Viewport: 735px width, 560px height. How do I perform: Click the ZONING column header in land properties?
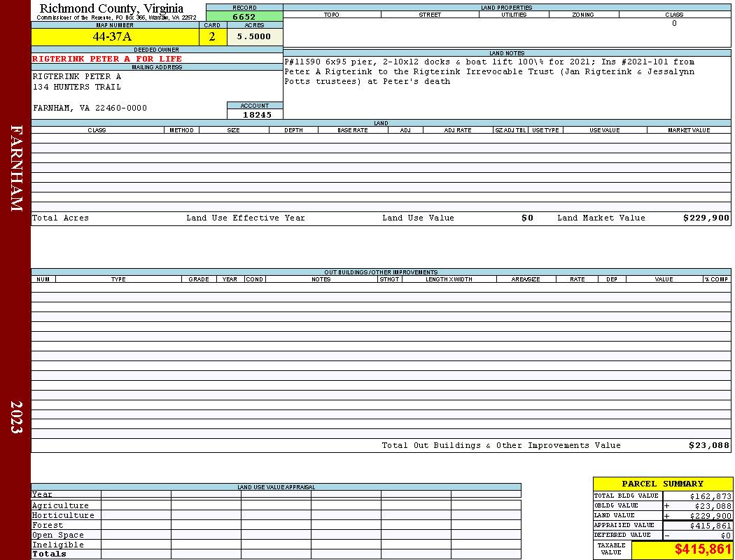(x=583, y=15)
